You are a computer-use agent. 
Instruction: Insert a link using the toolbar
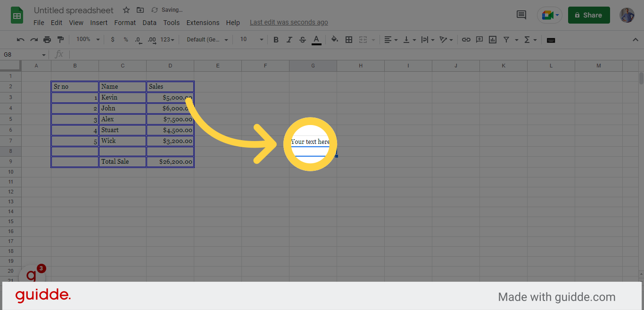pos(466,40)
